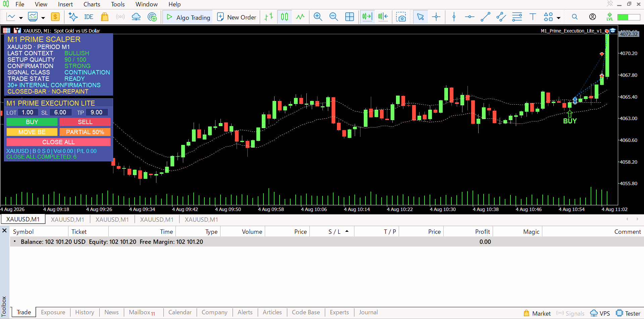
Task: Expand the shapes objects dropdown arrow
Action: (x=558, y=17)
